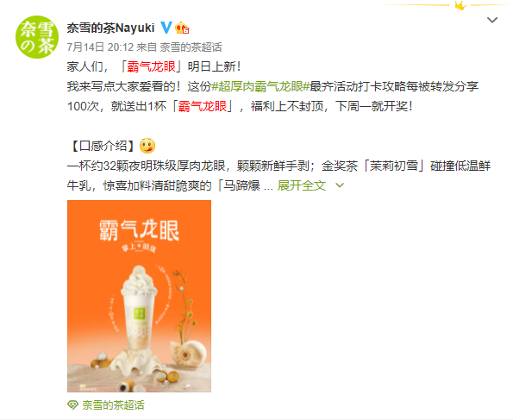The image size is (513, 420).
Task: Open the Nayuki green circle avatar
Action: (37, 37)
